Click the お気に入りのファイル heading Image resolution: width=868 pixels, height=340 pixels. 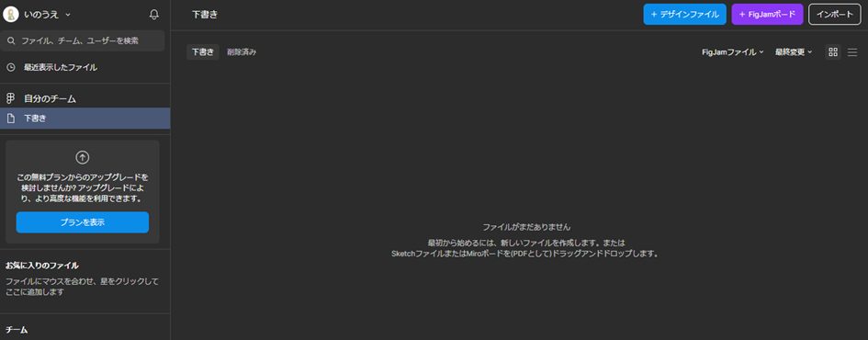tap(42, 266)
